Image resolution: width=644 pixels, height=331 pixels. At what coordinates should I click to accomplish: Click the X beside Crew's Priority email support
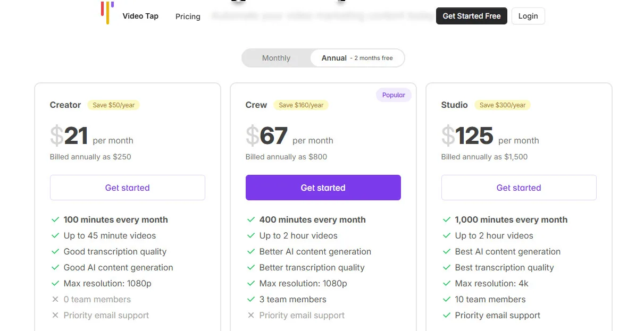click(x=251, y=315)
